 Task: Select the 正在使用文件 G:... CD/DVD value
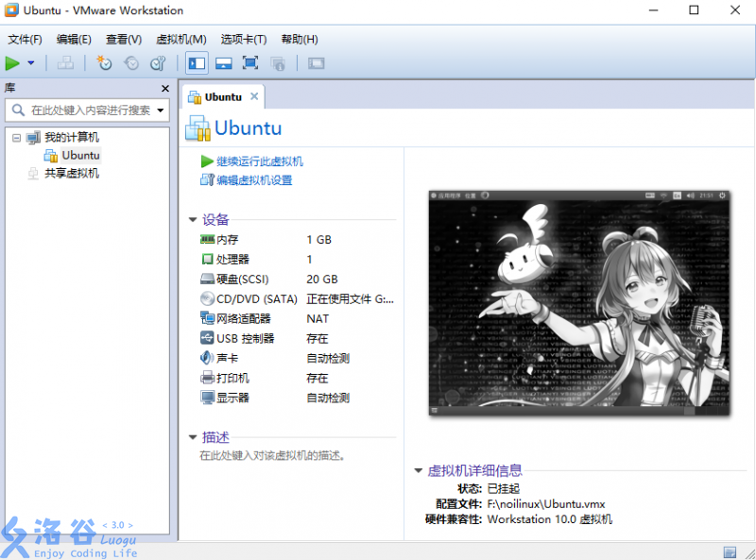tap(350, 299)
